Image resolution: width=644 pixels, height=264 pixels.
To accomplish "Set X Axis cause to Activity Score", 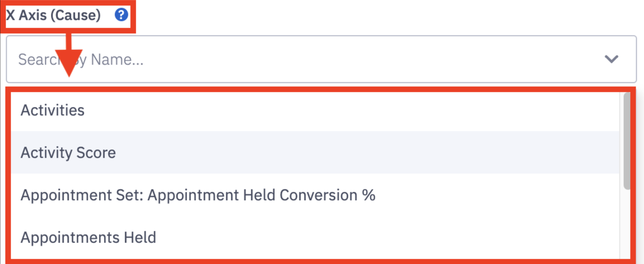I will click(x=315, y=152).
